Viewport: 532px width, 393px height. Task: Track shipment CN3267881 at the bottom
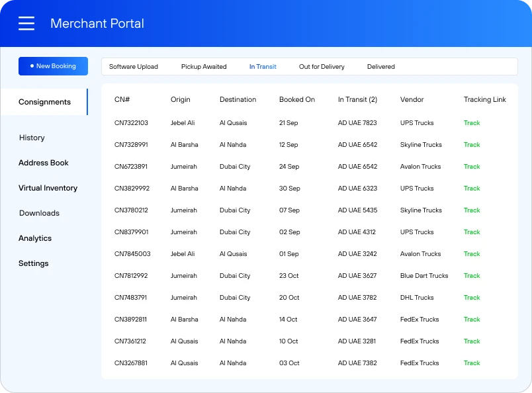point(472,363)
